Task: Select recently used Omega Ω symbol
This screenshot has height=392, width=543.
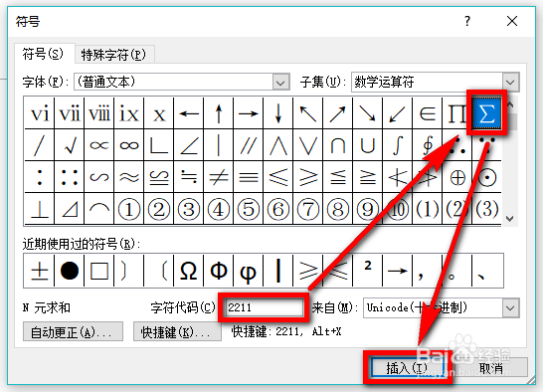Action: [189, 271]
